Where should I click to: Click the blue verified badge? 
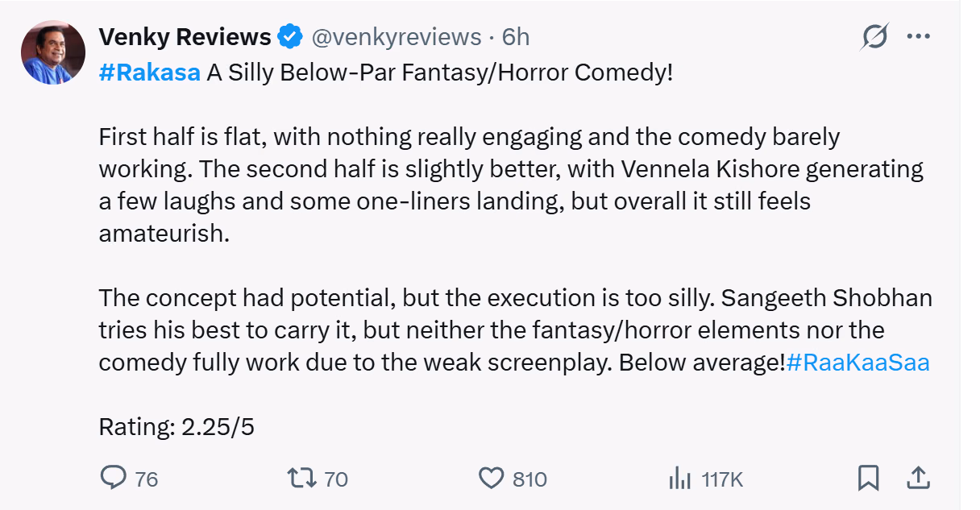pos(290,37)
